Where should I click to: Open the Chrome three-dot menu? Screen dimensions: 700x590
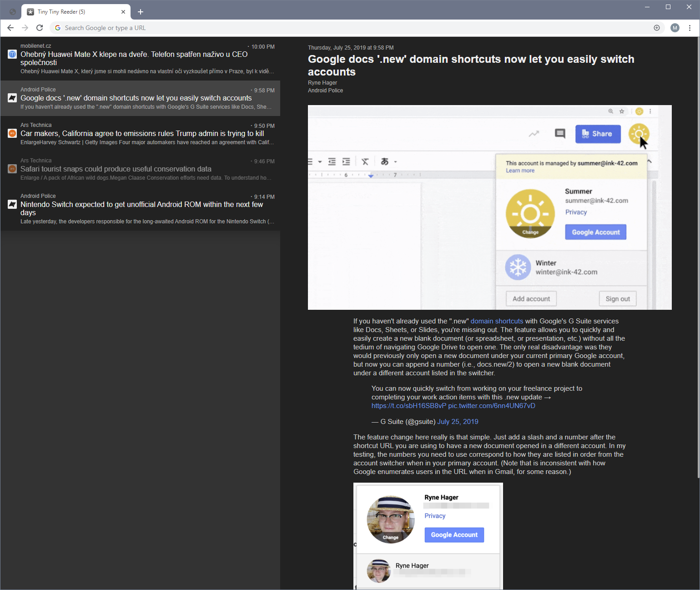pos(690,28)
